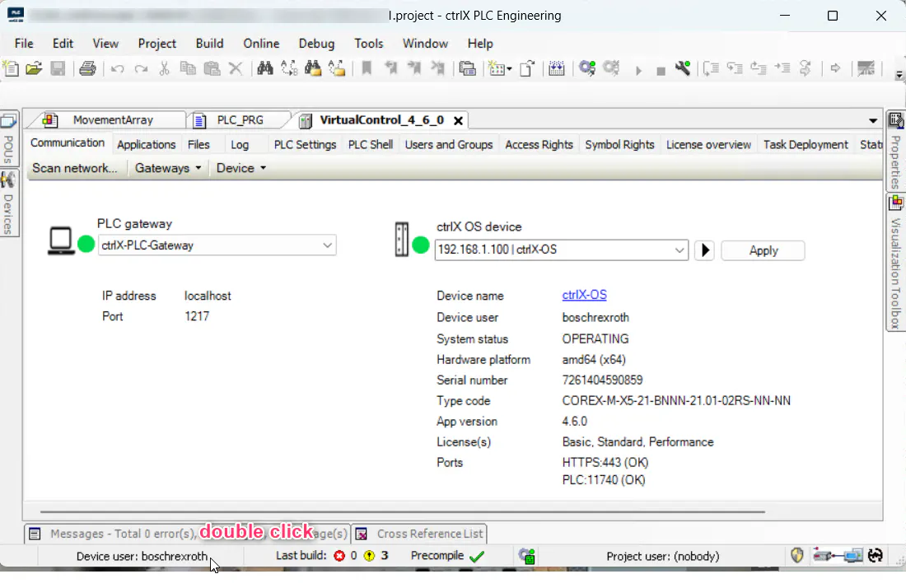Open project with the folder icon
Image resolution: width=906 pixels, height=588 pixels.
pyautogui.click(x=34, y=68)
